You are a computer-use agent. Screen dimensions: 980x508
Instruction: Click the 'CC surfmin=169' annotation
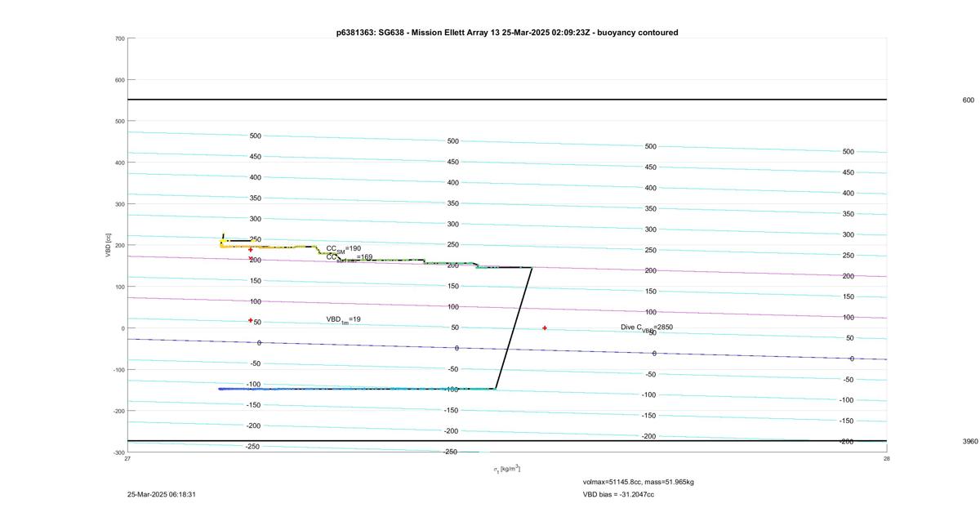(350, 257)
